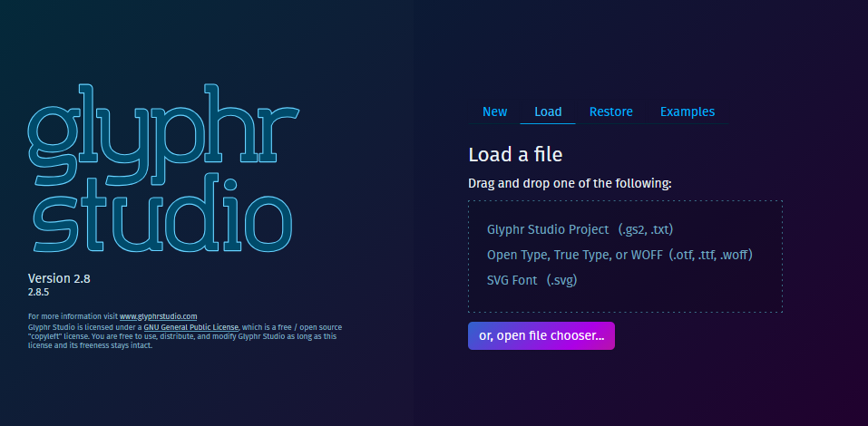Click the 'or, open file chooser...' button

pos(541,336)
